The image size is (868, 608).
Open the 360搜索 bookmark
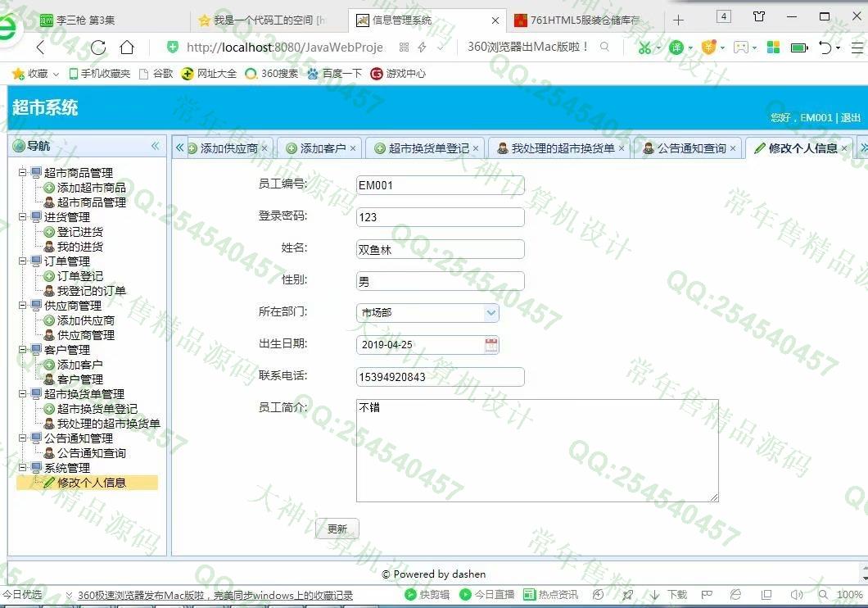tap(272, 74)
